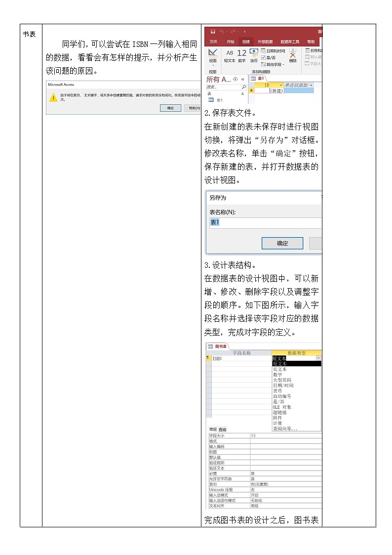This screenshot has height=555, width=392.
Task: Click the 删除 (Delete) red X icon
Action: pyautogui.click(x=293, y=55)
